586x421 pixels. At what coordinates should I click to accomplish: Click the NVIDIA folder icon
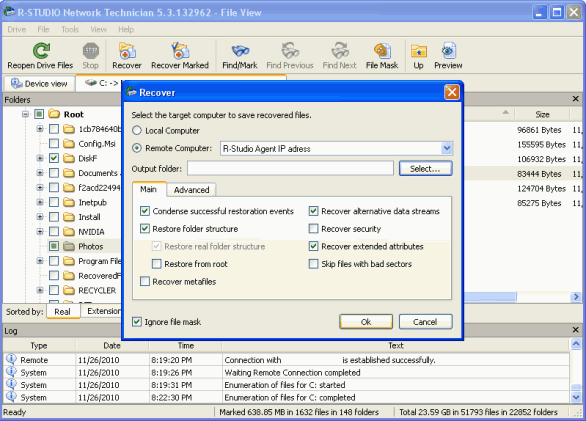[69, 231]
